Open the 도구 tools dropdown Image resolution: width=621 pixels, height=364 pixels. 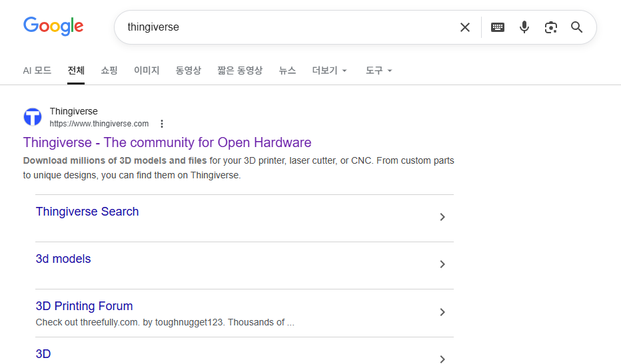pyautogui.click(x=378, y=71)
